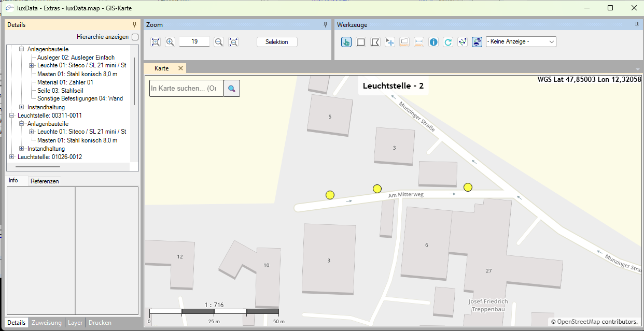Switch to the Zuweisung tab
The image size is (644, 331).
pyautogui.click(x=47, y=323)
